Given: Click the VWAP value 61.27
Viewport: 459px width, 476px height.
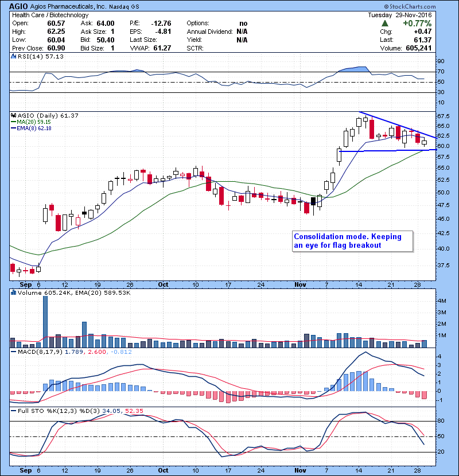Looking at the screenshot, I should pos(162,48).
